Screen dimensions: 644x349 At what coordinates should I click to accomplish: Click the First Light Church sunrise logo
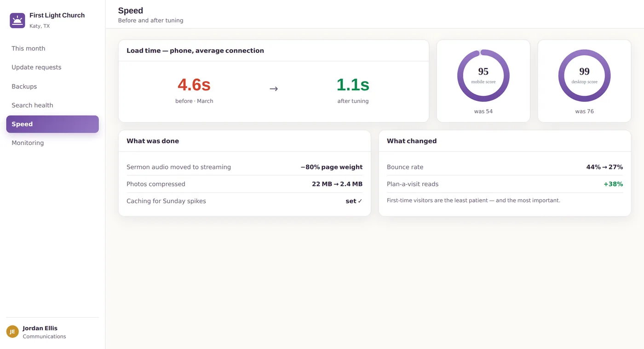tap(17, 20)
